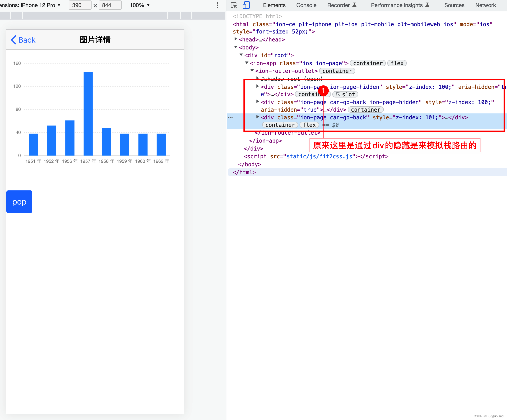Click the inspect element picker icon

[234, 5]
